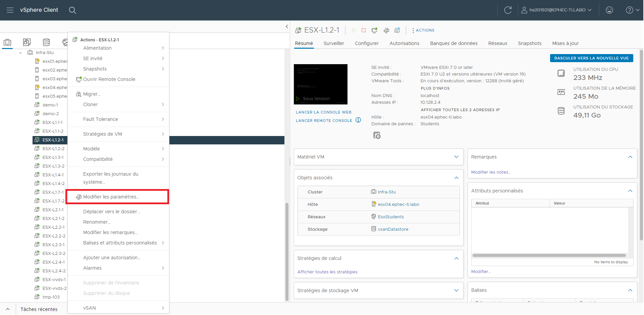
Task: Click the Power On toolbar icon
Action: 354,30
